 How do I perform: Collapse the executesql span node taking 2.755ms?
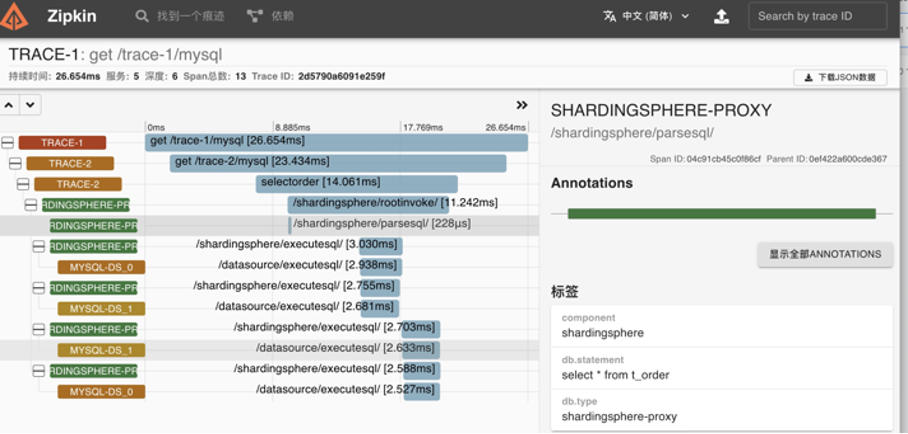(x=38, y=288)
